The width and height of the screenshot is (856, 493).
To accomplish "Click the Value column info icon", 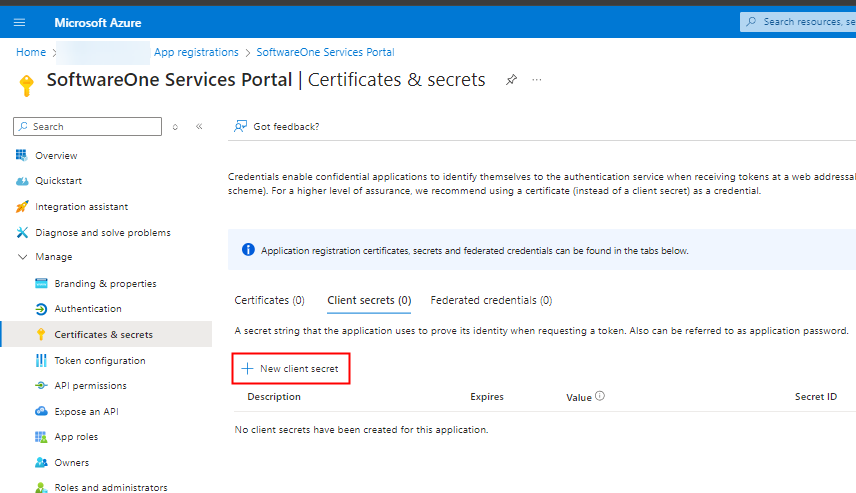I will [600, 396].
